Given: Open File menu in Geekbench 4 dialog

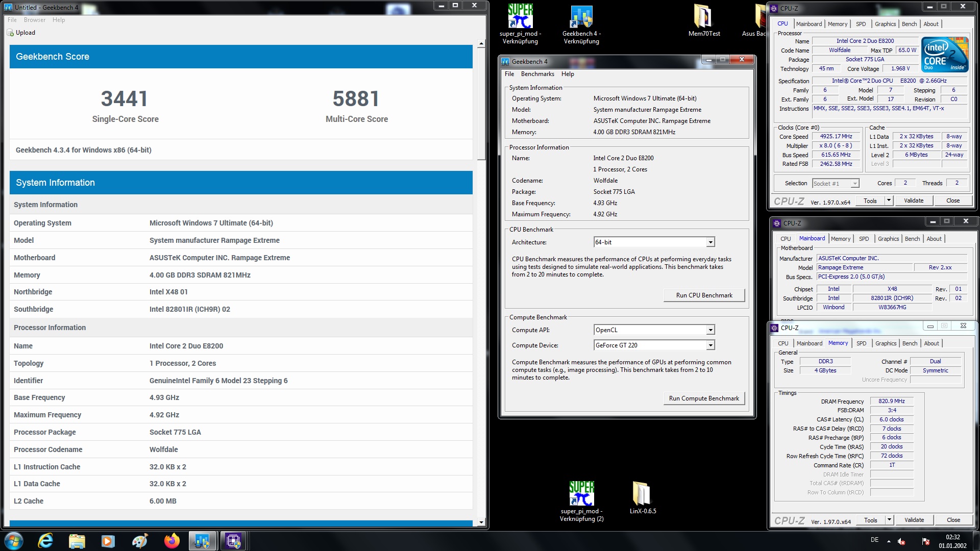Looking at the screenshot, I should tap(509, 74).
